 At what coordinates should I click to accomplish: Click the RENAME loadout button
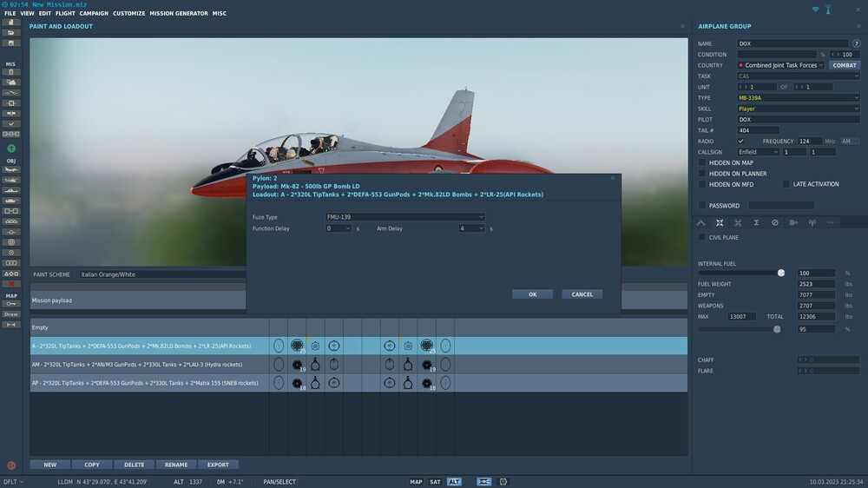176,465
